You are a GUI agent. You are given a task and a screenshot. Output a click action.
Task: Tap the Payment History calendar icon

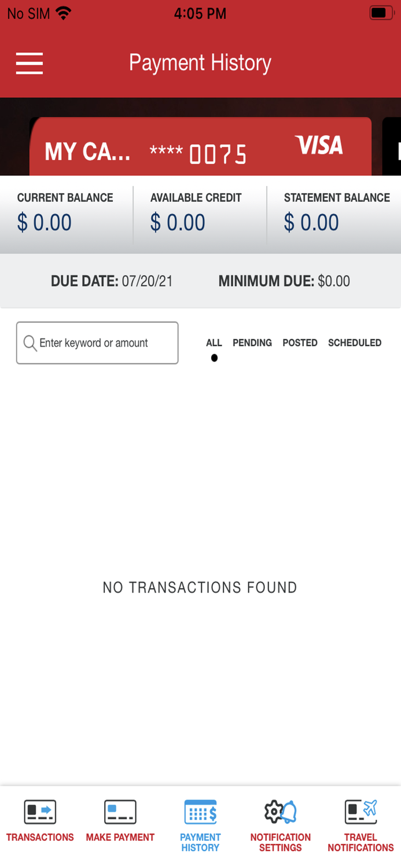pyautogui.click(x=200, y=811)
